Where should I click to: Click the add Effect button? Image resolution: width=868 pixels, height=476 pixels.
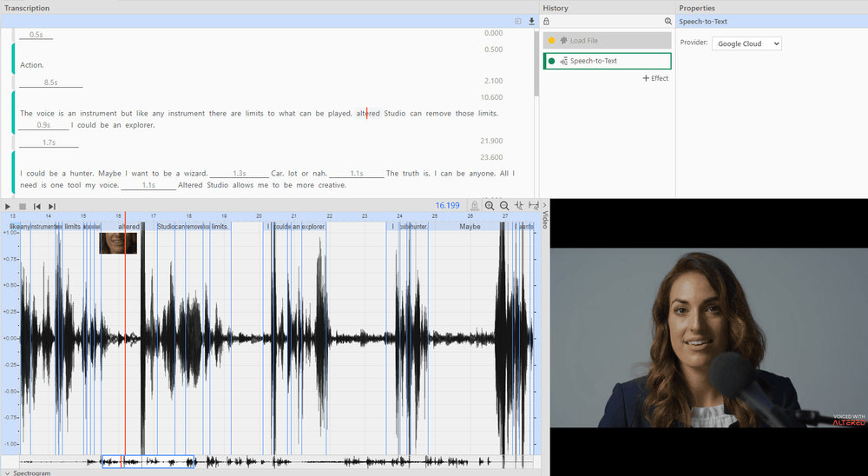(x=655, y=78)
